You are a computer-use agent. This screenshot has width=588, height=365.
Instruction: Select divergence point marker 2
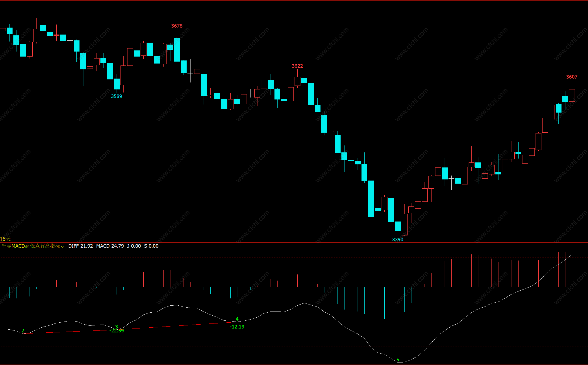(23, 331)
